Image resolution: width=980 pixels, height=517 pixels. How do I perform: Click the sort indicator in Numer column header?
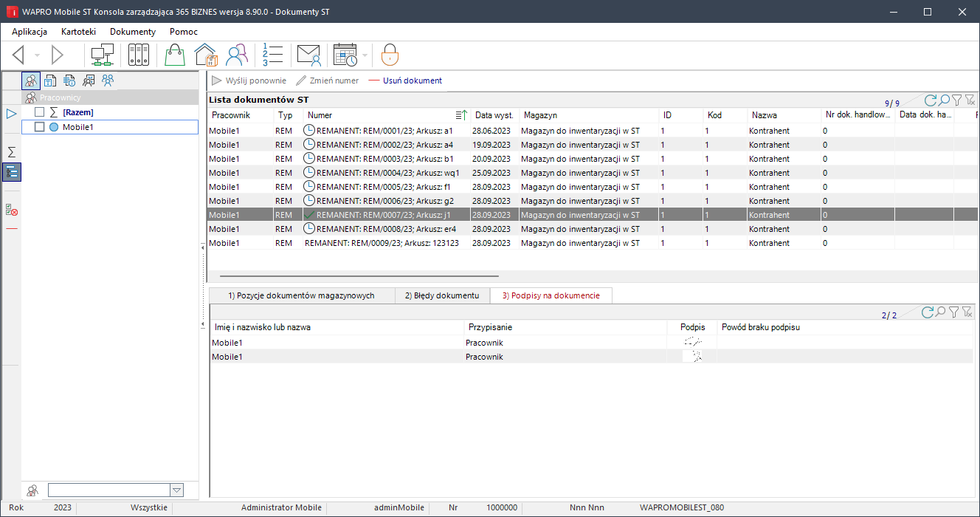pyautogui.click(x=461, y=115)
